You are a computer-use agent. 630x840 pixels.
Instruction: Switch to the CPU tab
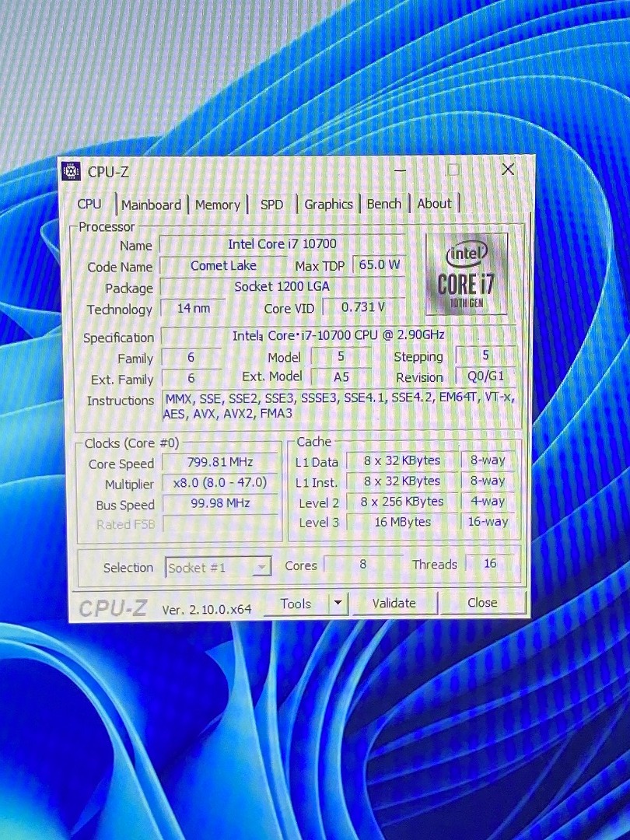pos(89,204)
